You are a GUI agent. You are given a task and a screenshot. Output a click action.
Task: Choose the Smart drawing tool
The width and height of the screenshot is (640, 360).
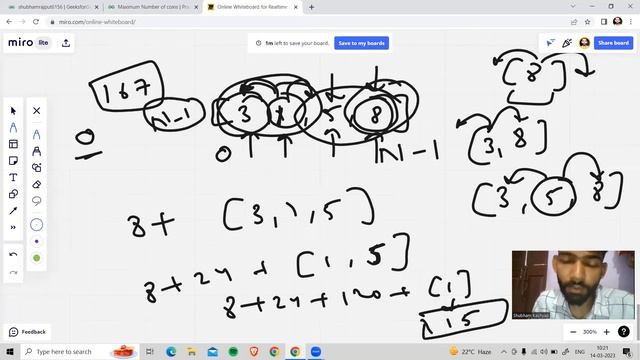tap(36, 168)
